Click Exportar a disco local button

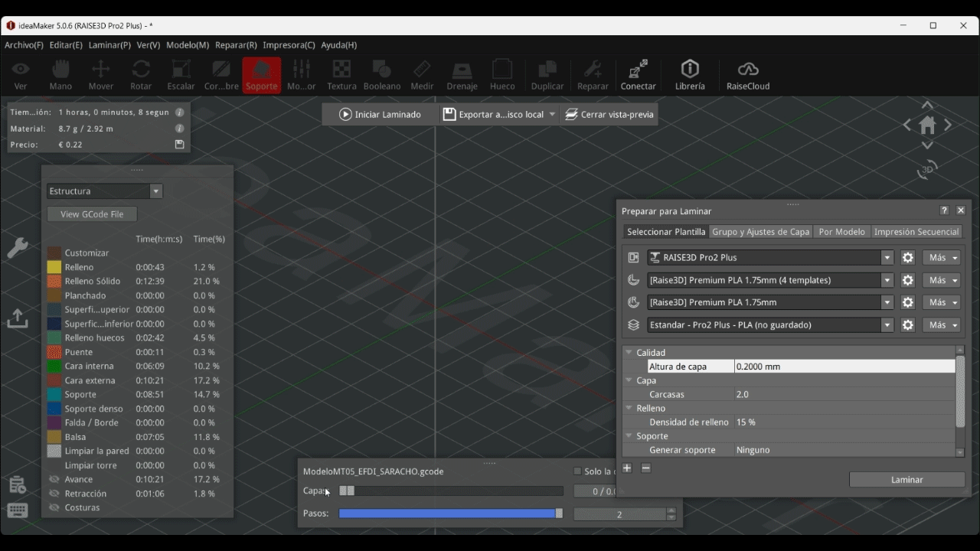(x=494, y=115)
